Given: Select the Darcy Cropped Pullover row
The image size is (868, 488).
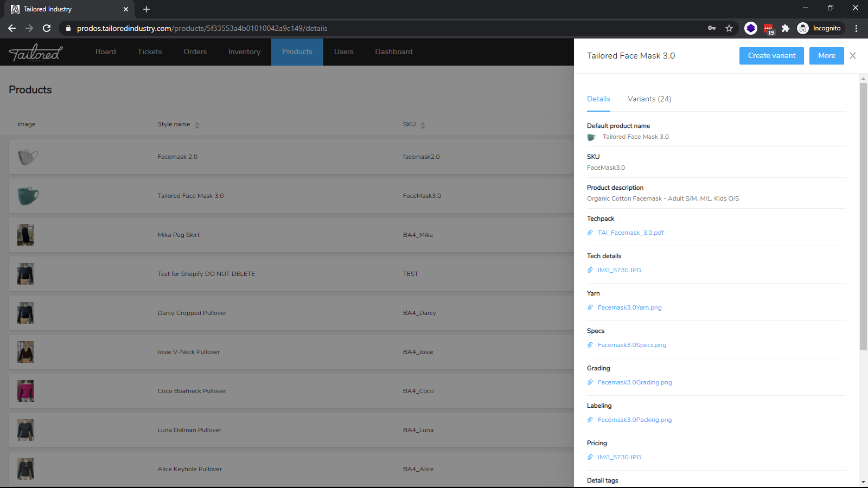Looking at the screenshot, I should [x=291, y=313].
